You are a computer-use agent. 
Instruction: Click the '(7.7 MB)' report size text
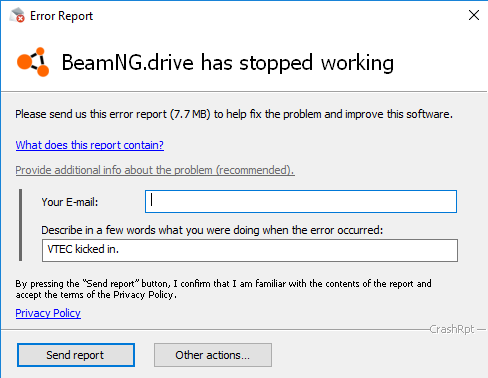click(x=190, y=114)
